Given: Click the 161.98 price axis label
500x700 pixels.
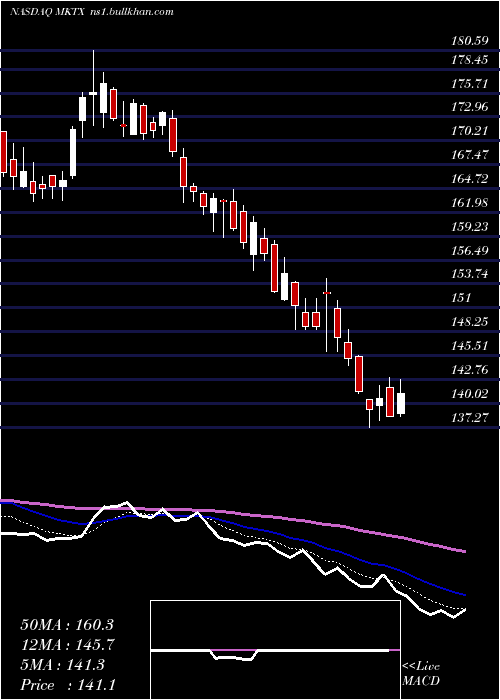Looking at the screenshot, I should pyautogui.click(x=469, y=203).
